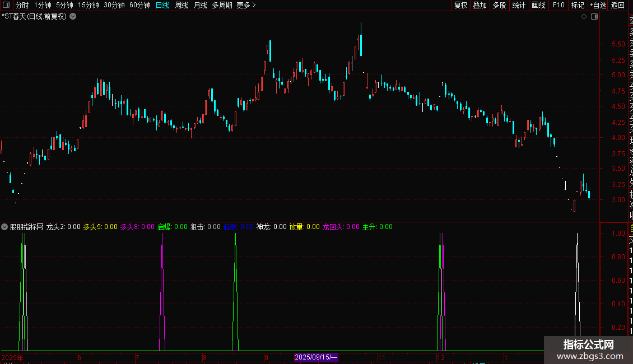Select the 60分钟 timeframe
Viewport: 633px width, 364px height.
coord(139,5)
